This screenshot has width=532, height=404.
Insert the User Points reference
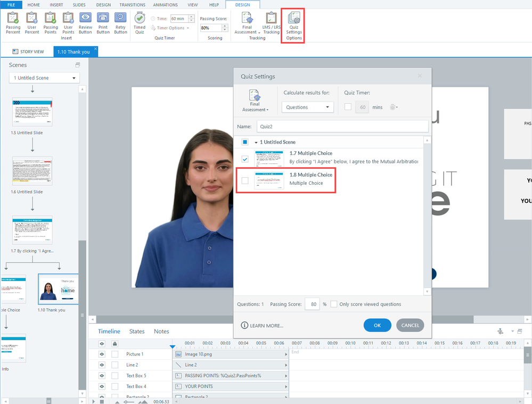point(68,23)
